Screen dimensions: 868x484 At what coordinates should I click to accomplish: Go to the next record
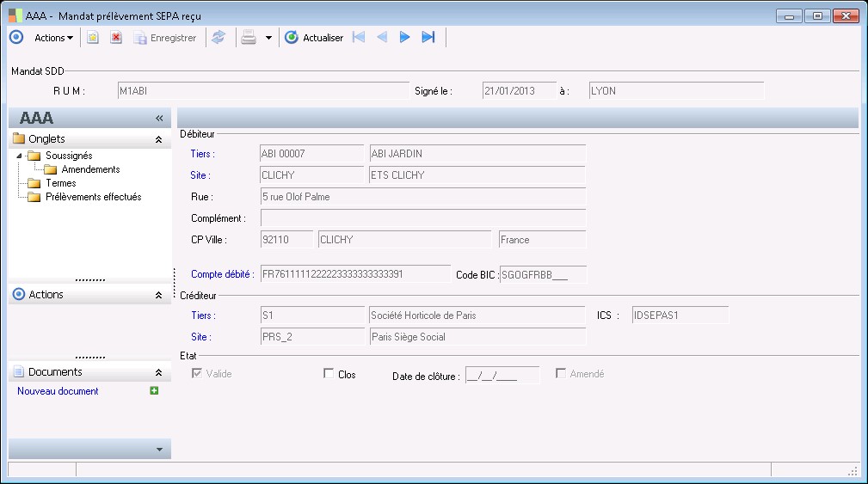click(x=404, y=38)
